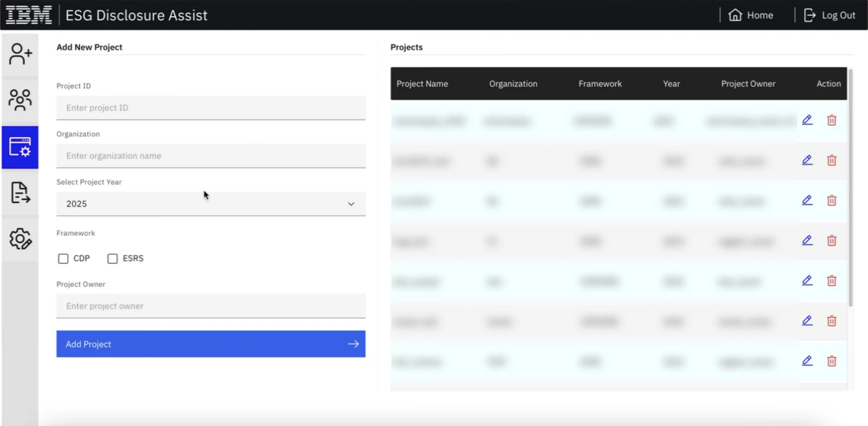
Task: Click the Action column header
Action: (x=828, y=83)
